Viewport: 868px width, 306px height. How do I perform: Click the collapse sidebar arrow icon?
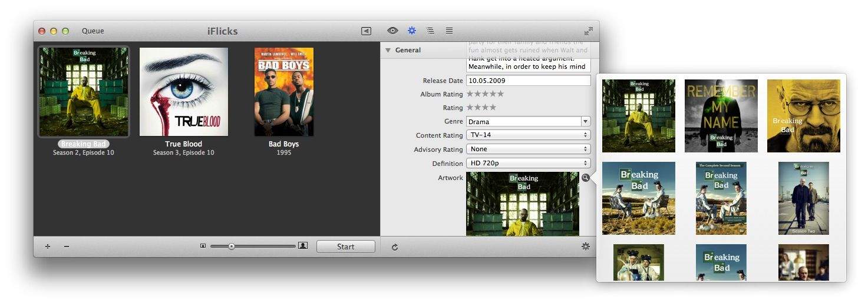click(x=366, y=31)
